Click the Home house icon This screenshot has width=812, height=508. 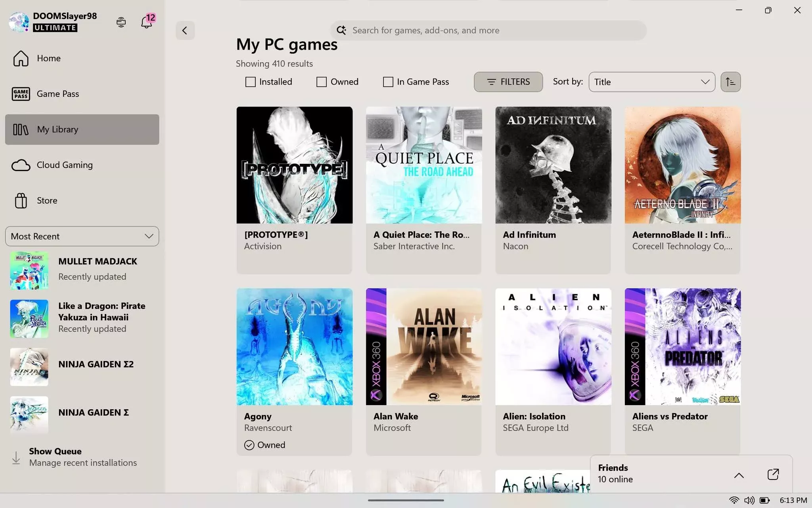pyautogui.click(x=21, y=58)
